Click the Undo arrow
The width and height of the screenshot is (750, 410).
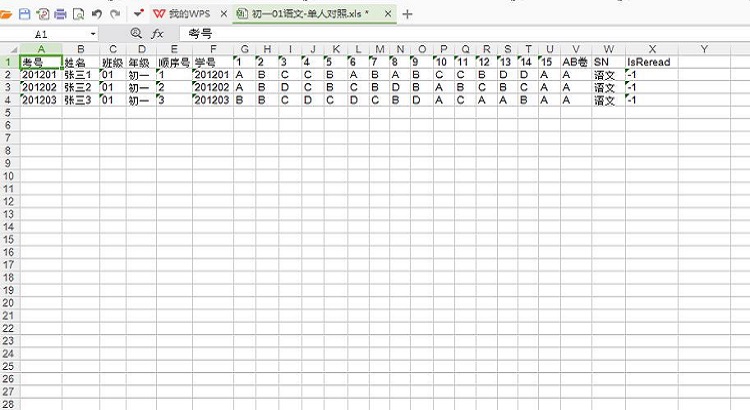coord(96,14)
